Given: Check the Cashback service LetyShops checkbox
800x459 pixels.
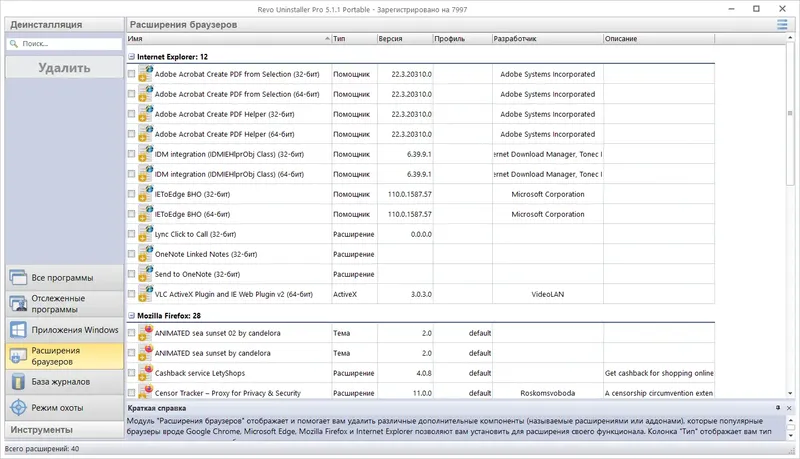Looking at the screenshot, I should click(131, 373).
